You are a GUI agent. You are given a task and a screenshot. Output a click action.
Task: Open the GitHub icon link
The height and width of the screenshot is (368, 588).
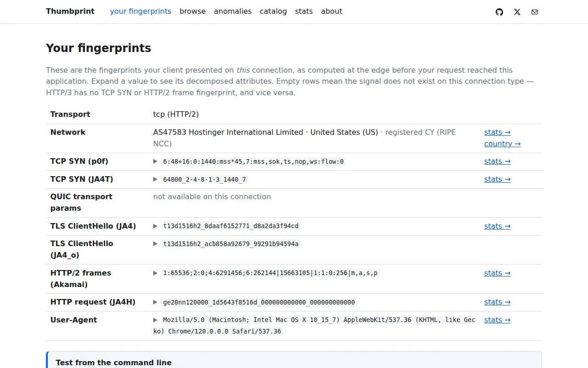(x=499, y=12)
